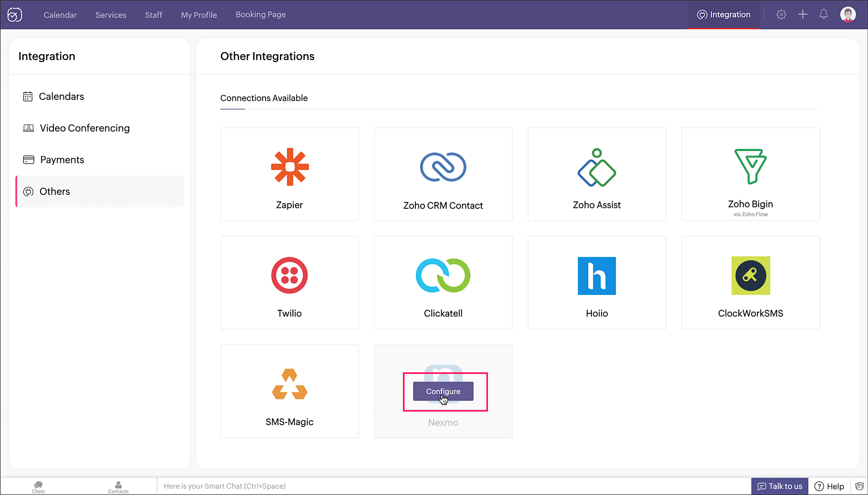Click the Zoho Bigin funnel logo

tap(750, 166)
